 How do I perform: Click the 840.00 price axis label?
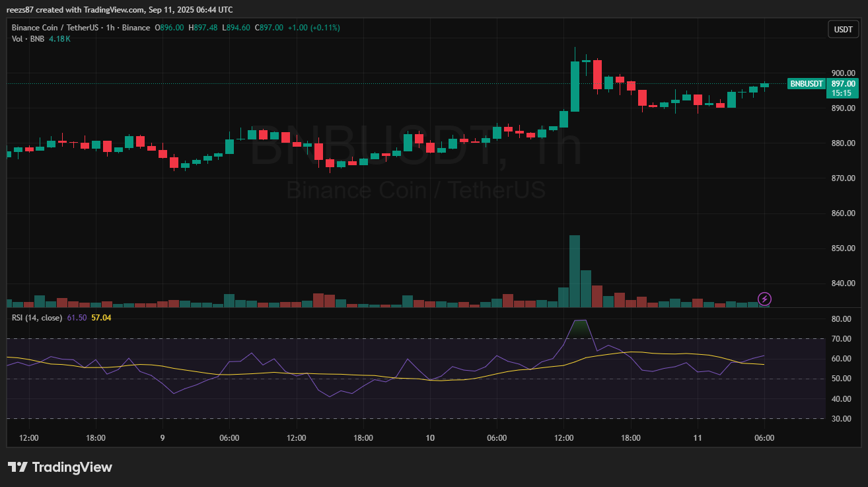[843, 283]
